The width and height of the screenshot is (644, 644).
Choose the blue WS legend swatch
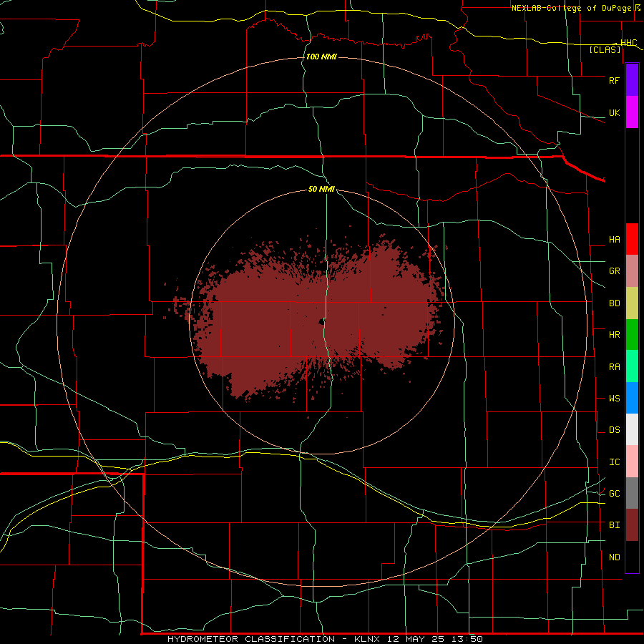tap(632, 398)
